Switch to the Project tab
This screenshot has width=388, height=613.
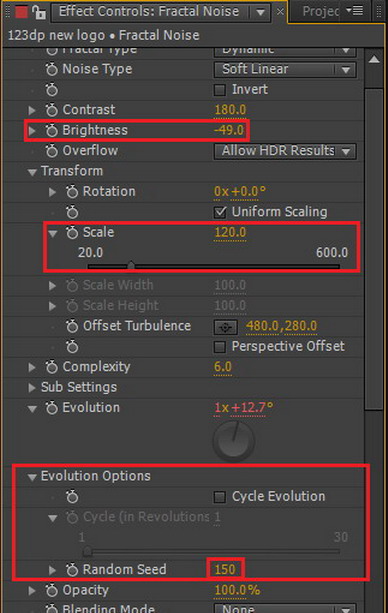coord(320,11)
